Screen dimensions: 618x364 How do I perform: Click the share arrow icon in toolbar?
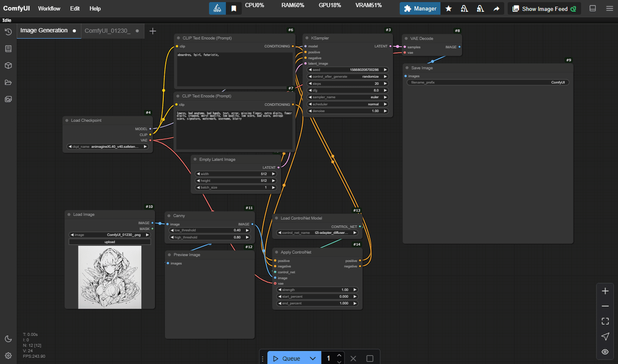(495, 8)
